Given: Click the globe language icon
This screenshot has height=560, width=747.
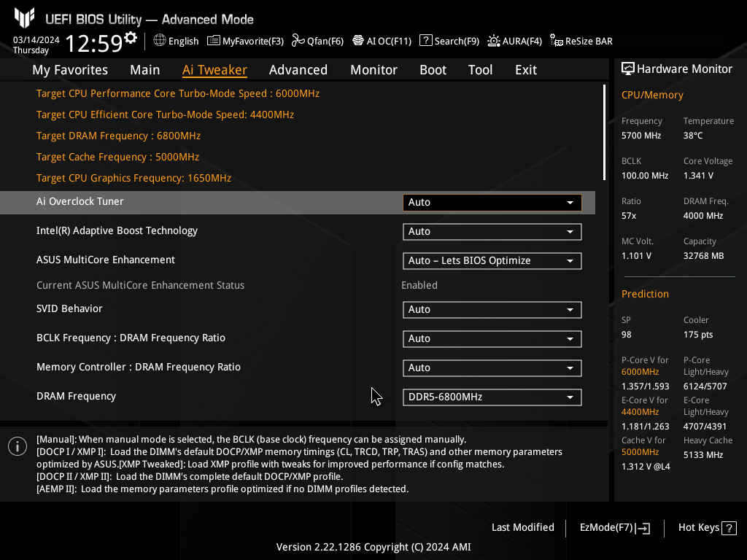Looking at the screenshot, I should pos(160,41).
